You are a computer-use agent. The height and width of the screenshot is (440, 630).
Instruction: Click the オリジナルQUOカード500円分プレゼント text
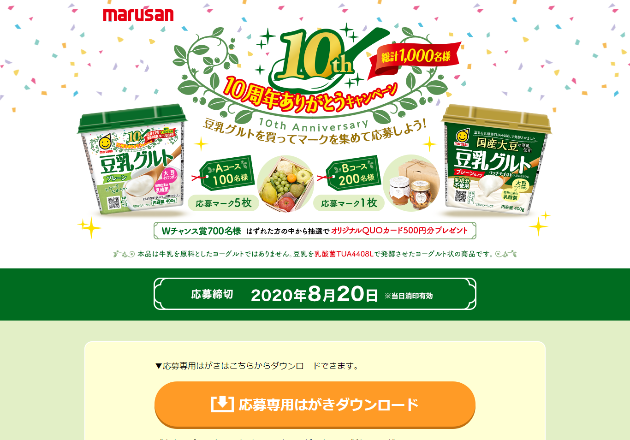point(399,231)
